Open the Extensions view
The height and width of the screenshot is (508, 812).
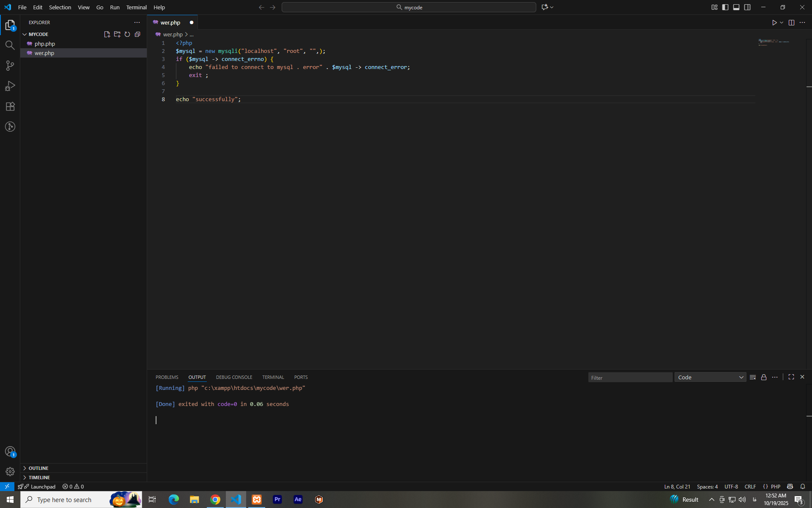click(x=10, y=106)
